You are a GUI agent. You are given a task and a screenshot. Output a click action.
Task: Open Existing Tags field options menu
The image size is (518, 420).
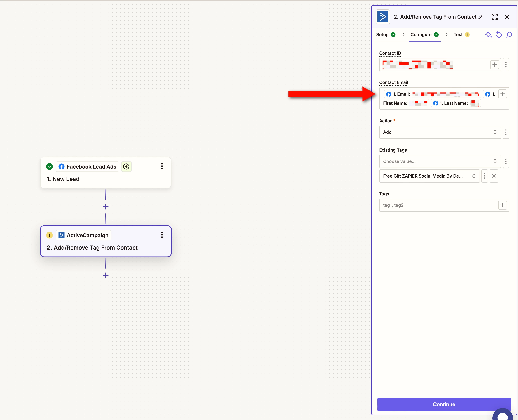click(x=506, y=161)
